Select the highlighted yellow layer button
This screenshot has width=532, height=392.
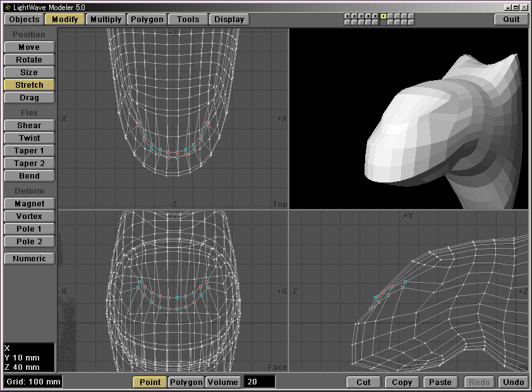pos(384,16)
